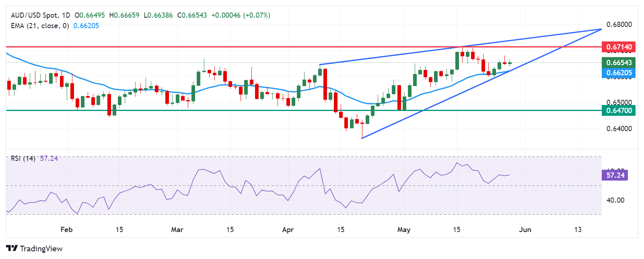Screen dimensions: 644x259
Task: Select the RSI (14) indicator legend
Action: 23,158
